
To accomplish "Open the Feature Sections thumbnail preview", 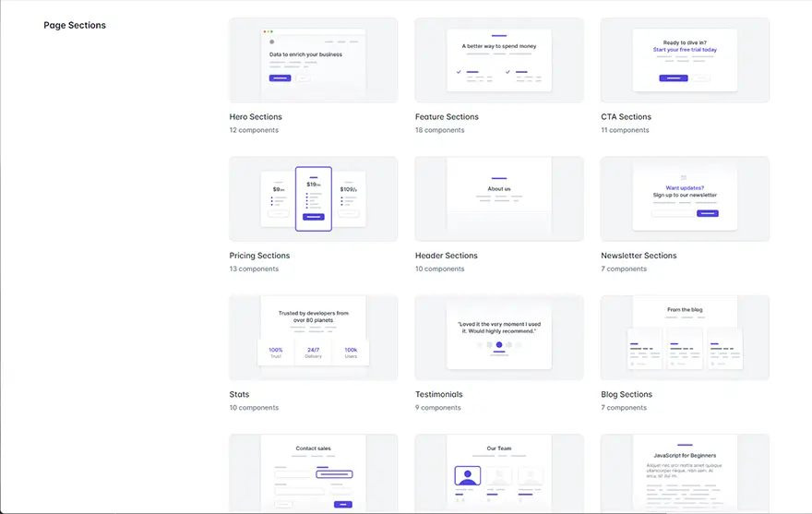I will coord(499,61).
